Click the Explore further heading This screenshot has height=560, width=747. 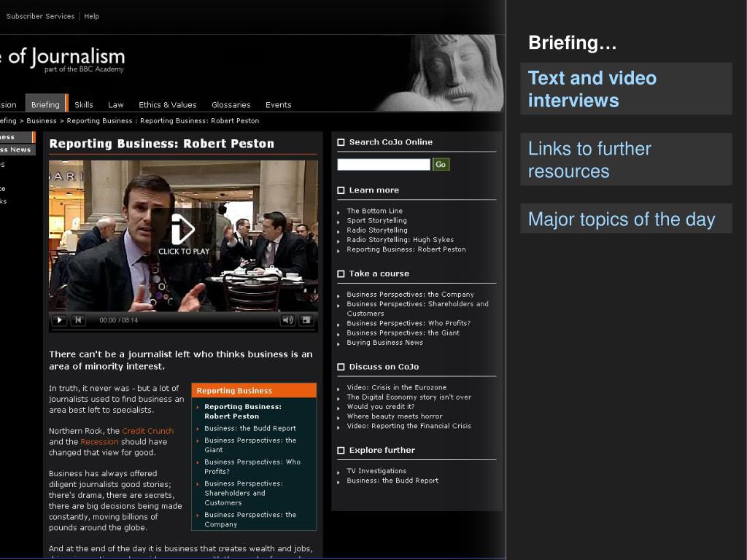pyautogui.click(x=382, y=450)
